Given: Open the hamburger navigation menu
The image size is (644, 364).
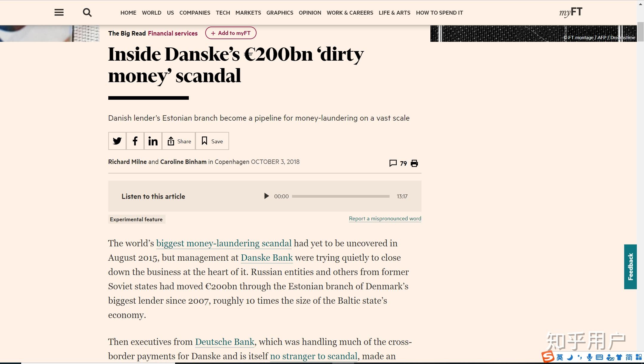Looking at the screenshot, I should coord(59,13).
